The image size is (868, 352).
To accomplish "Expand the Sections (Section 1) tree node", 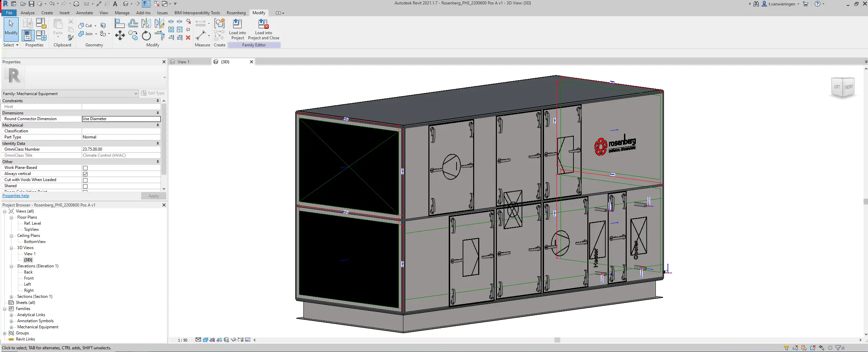I will coord(11,297).
